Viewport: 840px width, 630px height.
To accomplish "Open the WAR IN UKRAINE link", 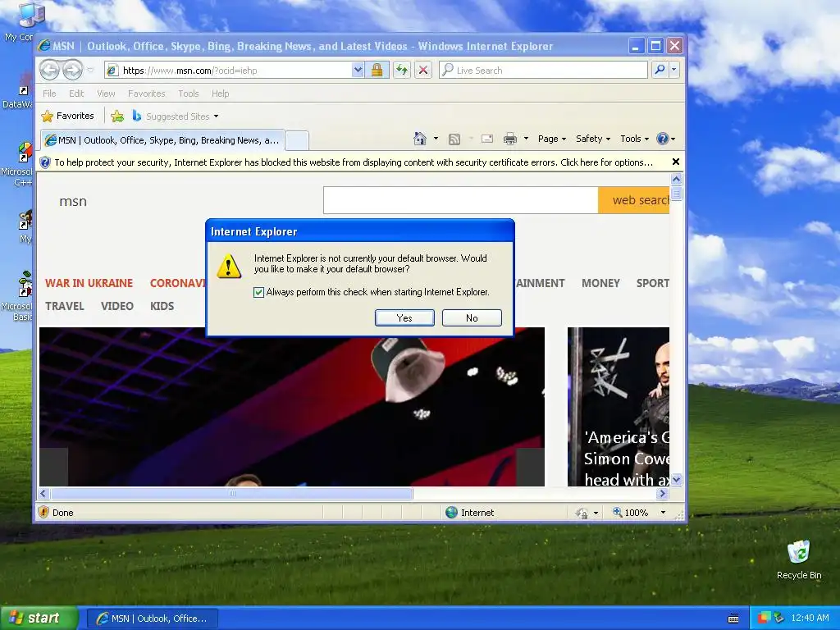I will click(89, 283).
